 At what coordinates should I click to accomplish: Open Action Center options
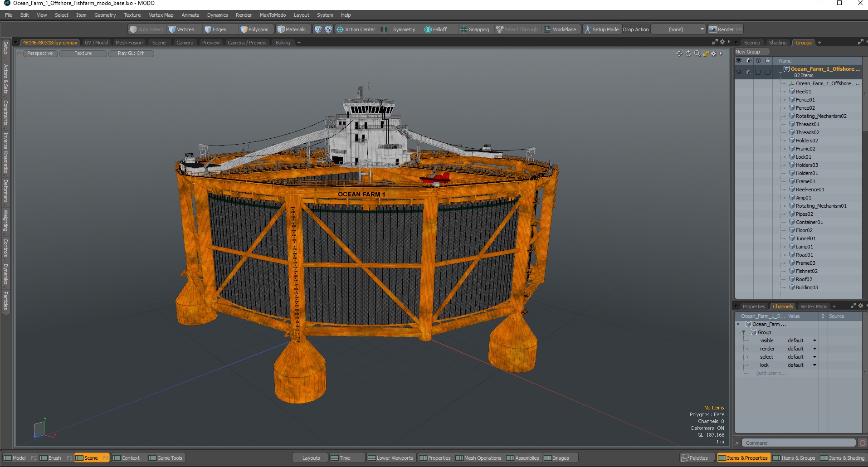356,29
